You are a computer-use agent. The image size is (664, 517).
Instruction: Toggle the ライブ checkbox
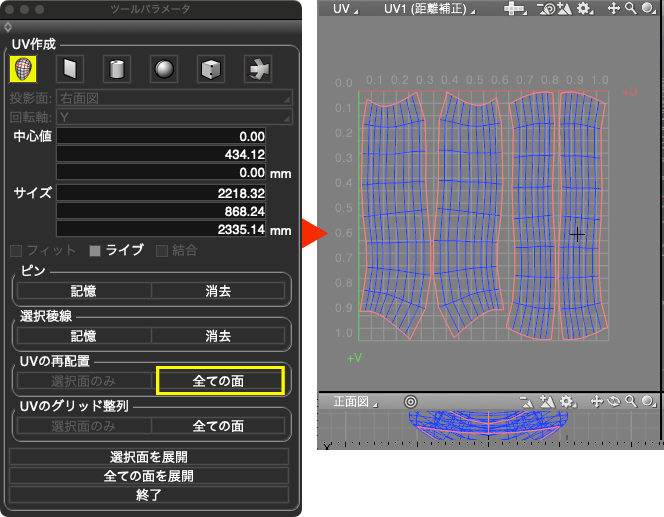(96, 250)
